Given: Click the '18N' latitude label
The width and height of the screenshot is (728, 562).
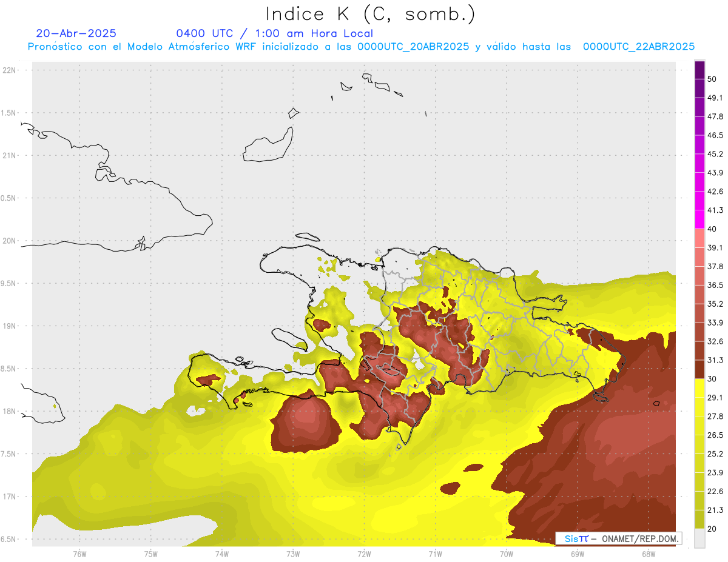Looking at the screenshot, I should pyautogui.click(x=9, y=411).
